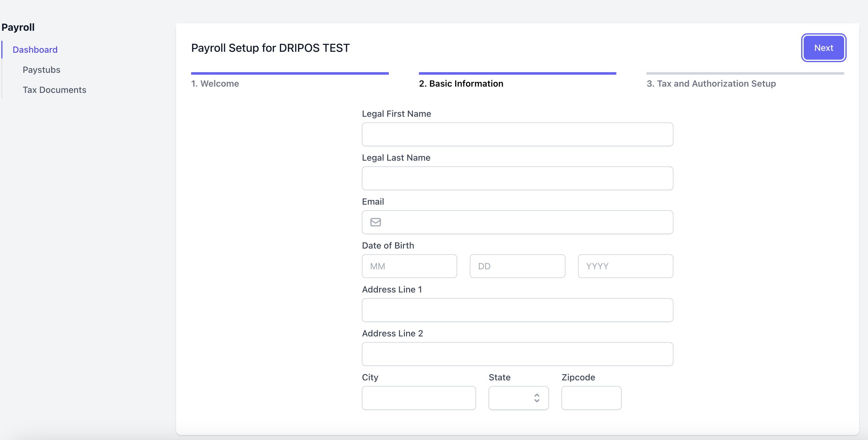Focus the Address Line 1 field
Image resolution: width=868 pixels, height=440 pixels.
517,310
